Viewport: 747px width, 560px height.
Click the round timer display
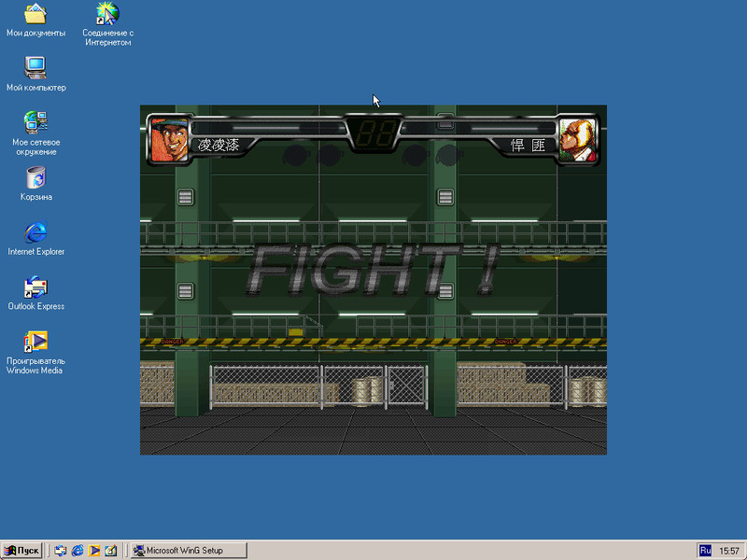(373, 133)
